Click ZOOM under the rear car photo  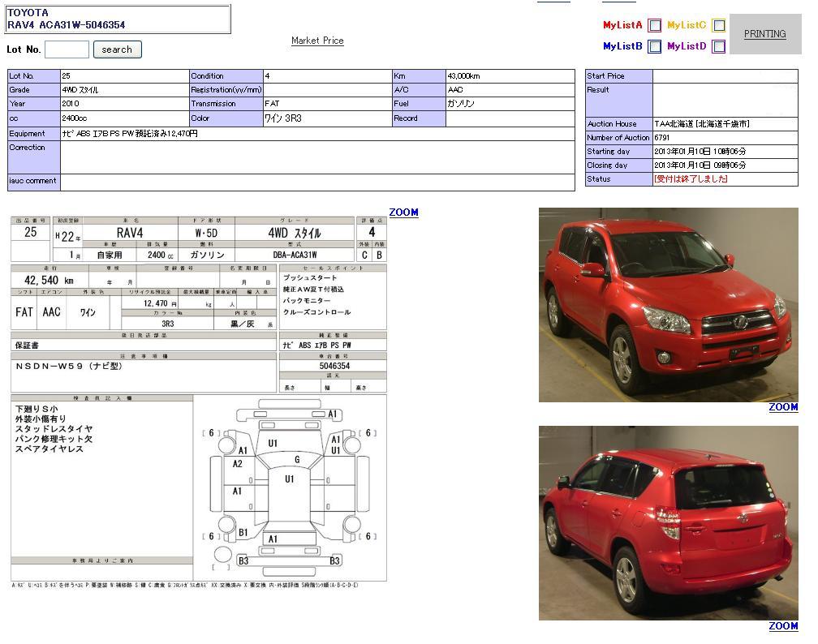coord(783,625)
